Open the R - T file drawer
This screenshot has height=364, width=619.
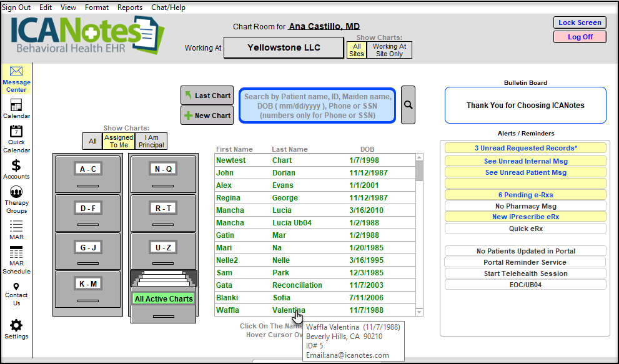point(163,208)
